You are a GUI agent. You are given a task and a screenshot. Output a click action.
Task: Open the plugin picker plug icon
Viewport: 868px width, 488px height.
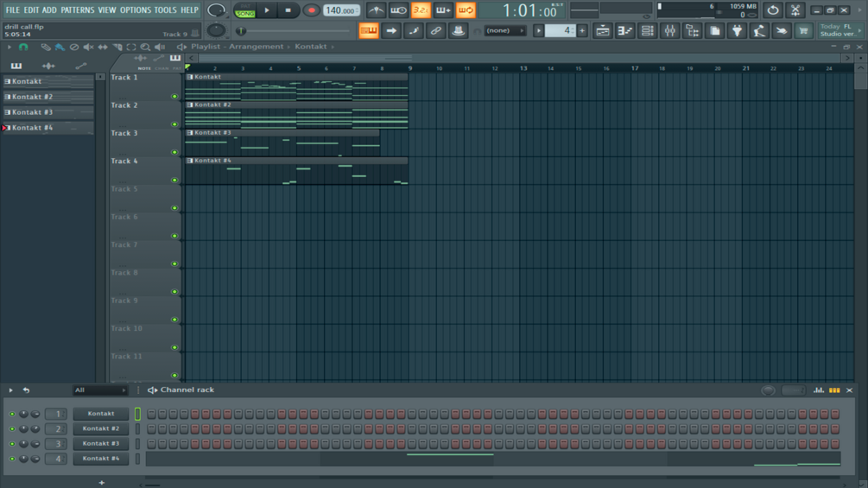point(737,31)
